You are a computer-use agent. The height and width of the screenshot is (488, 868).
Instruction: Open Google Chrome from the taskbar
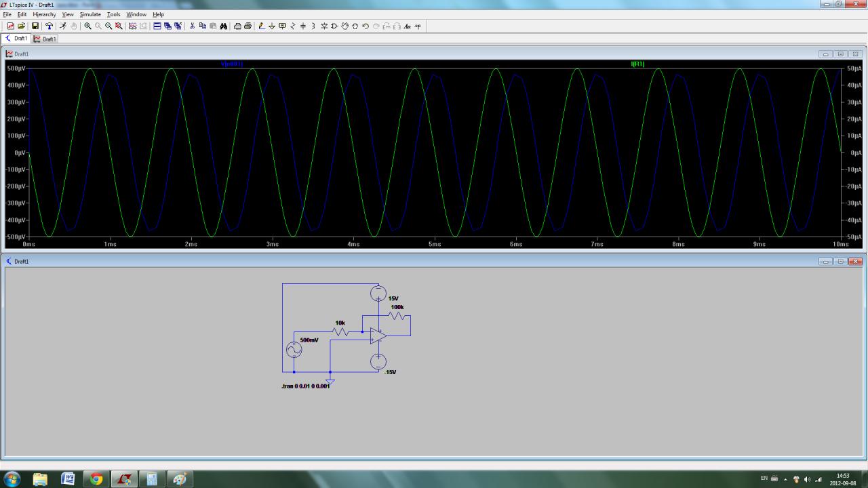coord(96,479)
